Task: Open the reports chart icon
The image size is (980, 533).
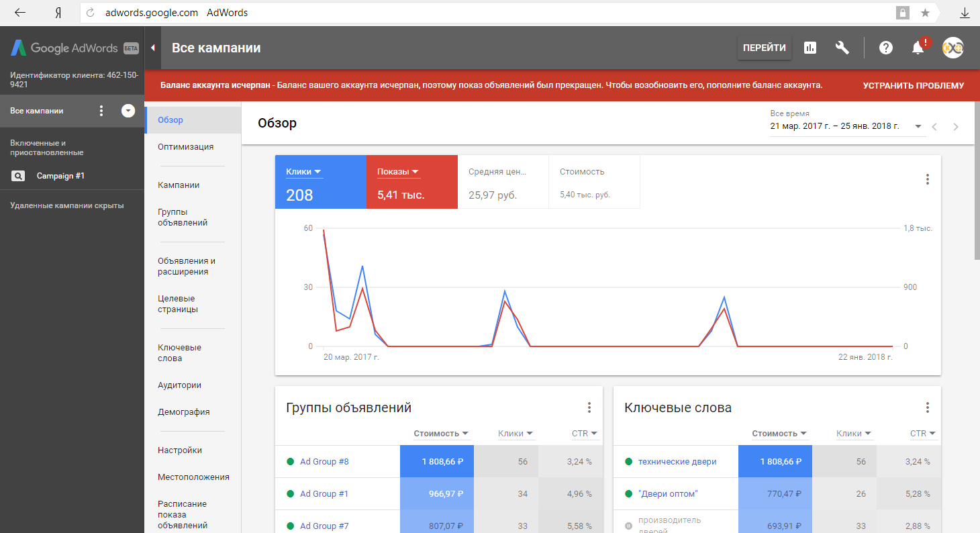Action: [x=810, y=48]
